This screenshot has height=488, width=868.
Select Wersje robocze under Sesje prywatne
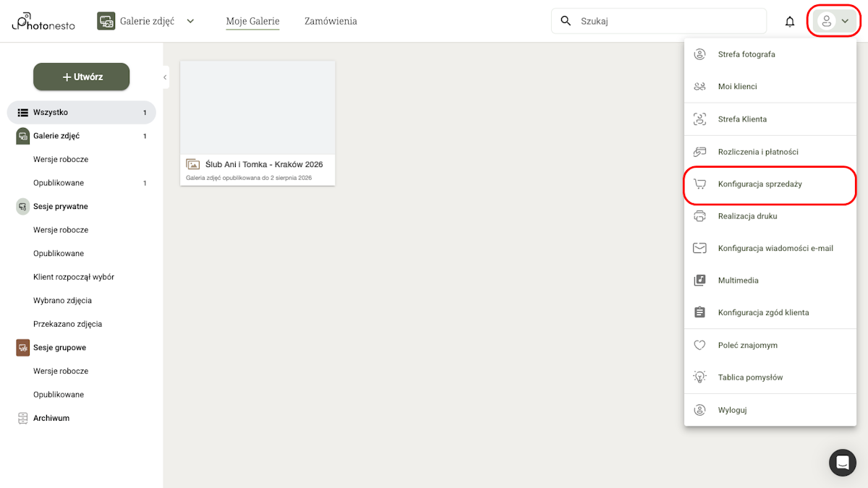pyautogui.click(x=61, y=230)
